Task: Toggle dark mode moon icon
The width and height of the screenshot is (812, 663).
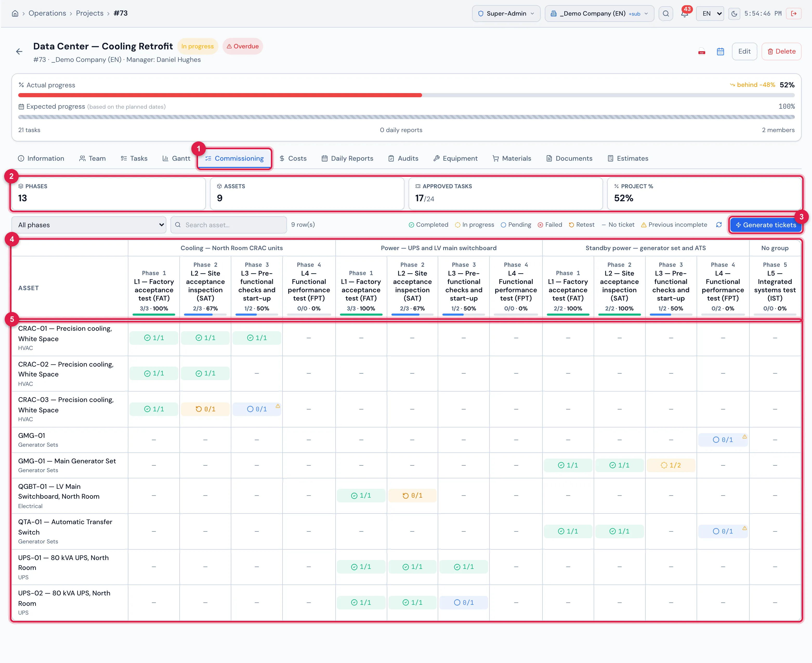Action: pos(734,13)
